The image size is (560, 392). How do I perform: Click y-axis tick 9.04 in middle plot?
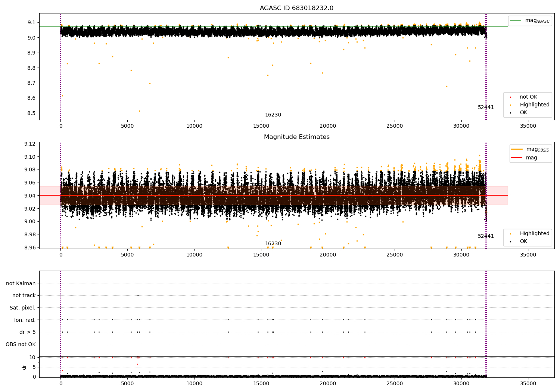(x=30, y=196)
